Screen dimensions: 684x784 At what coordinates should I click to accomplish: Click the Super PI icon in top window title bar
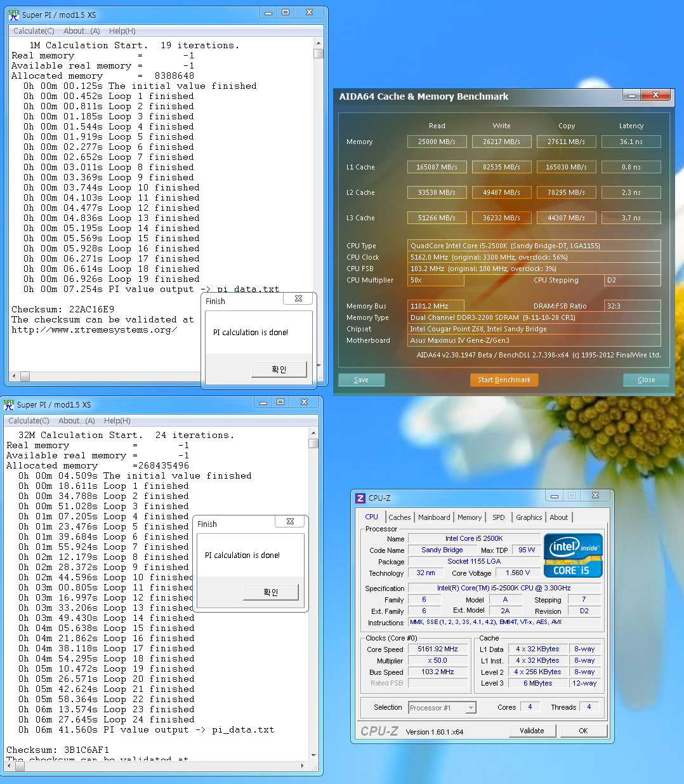[13, 14]
